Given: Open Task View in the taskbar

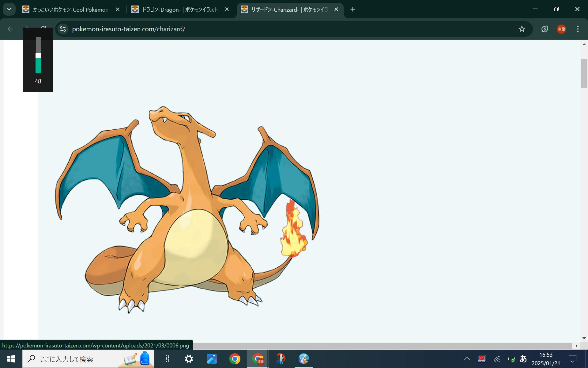Looking at the screenshot, I should tap(165, 359).
